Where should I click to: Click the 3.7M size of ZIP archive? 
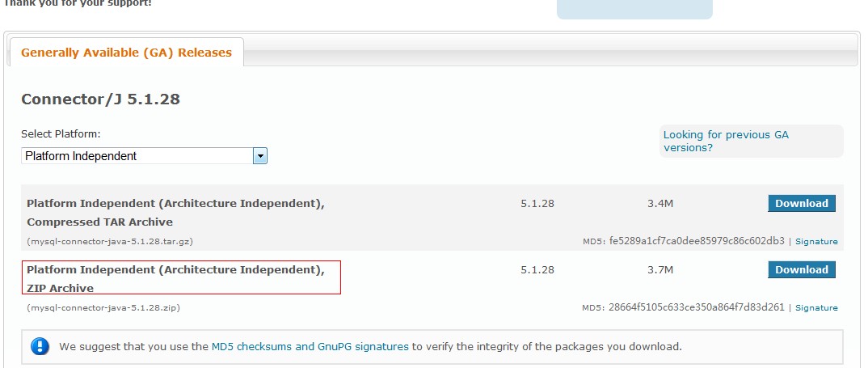point(659,270)
